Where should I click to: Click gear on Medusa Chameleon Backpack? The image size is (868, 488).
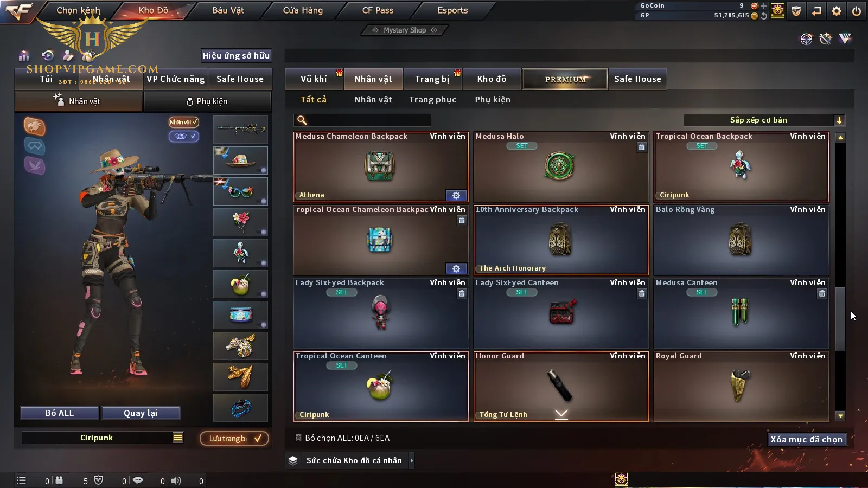(x=456, y=195)
